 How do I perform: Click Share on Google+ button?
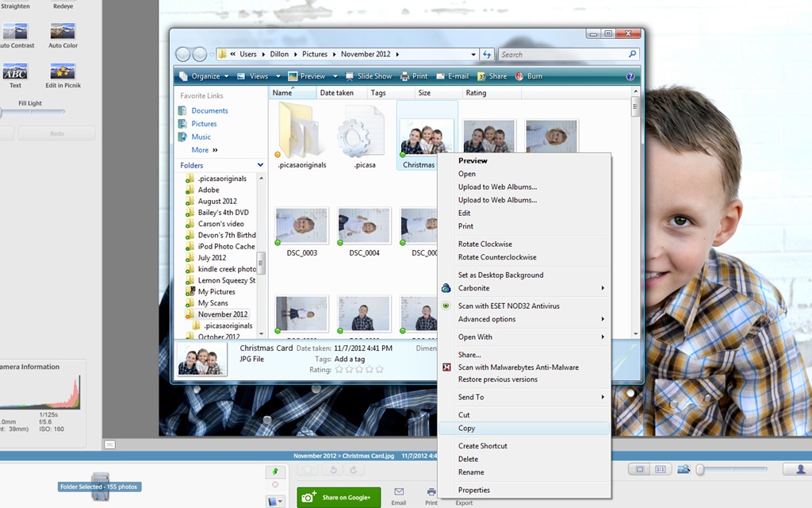[x=339, y=497]
